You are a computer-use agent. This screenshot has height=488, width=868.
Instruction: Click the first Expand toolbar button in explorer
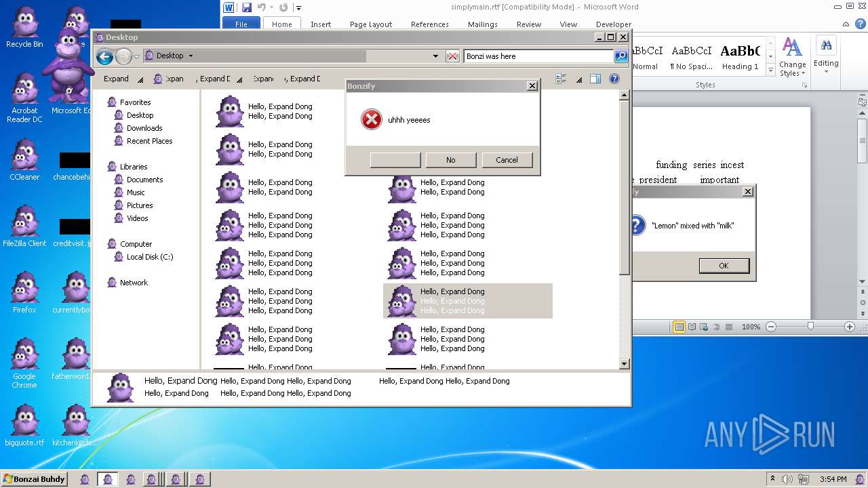(116, 79)
